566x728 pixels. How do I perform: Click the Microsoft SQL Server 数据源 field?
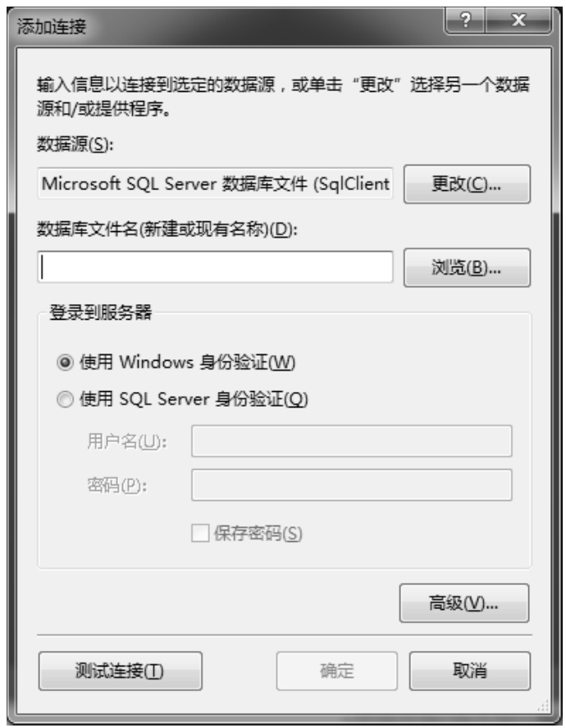click(x=215, y=184)
